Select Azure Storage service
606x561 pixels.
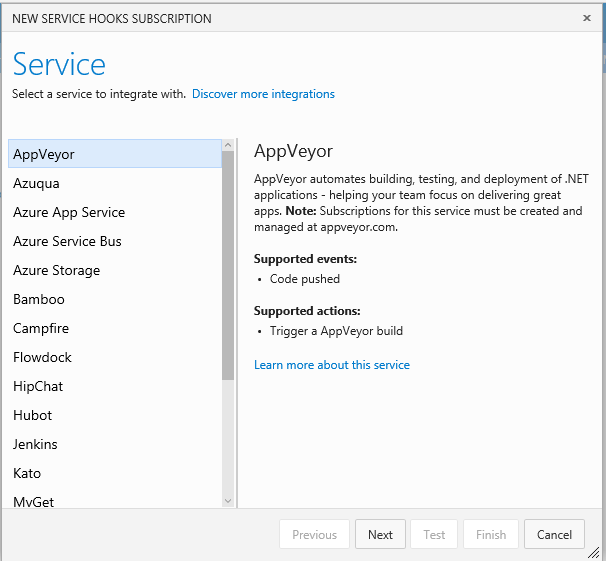pyautogui.click(x=115, y=270)
